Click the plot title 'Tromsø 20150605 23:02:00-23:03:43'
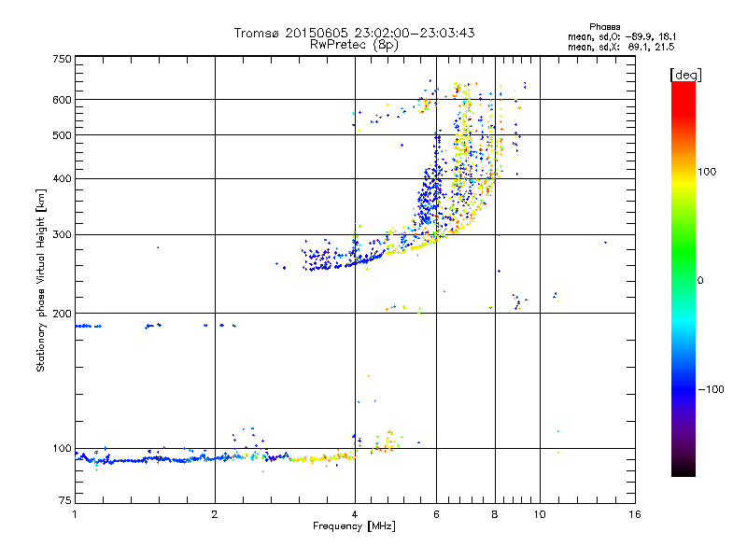 point(354,33)
